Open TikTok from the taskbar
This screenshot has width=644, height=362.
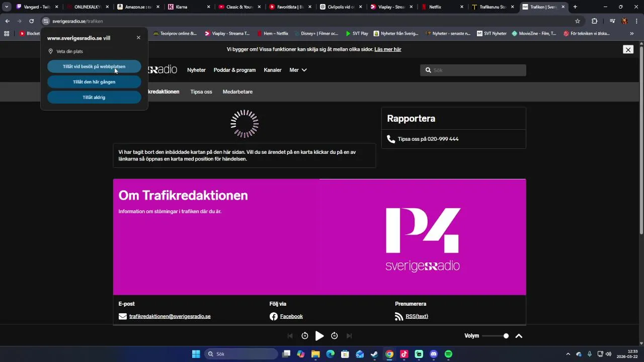pyautogui.click(x=404, y=354)
